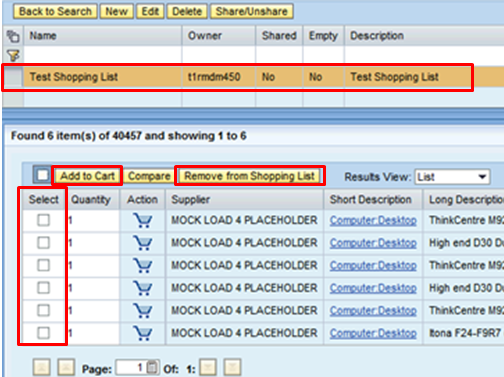The height and width of the screenshot is (377, 504).
Task: Go to the previous page with the pager arrow
Action: (x=66, y=367)
